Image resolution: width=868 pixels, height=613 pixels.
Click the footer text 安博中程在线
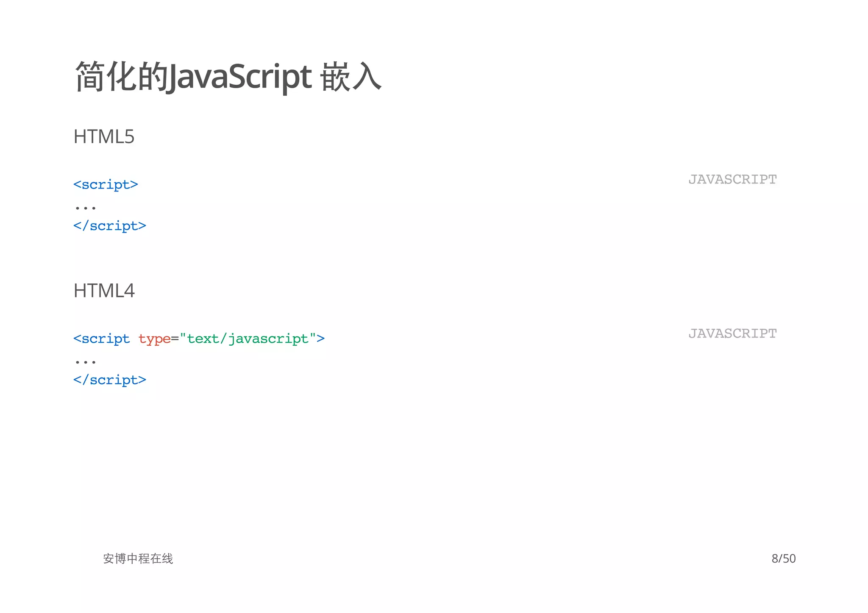click(x=138, y=559)
